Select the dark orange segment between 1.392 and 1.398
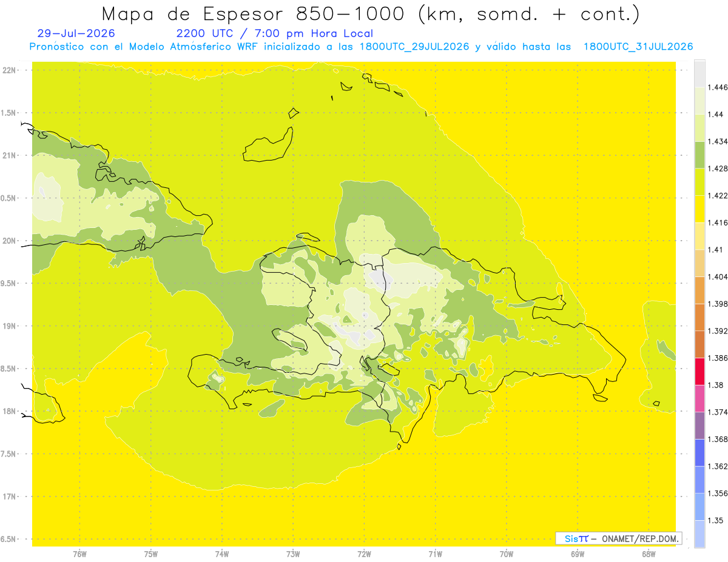This screenshot has width=728, height=562. click(x=699, y=317)
